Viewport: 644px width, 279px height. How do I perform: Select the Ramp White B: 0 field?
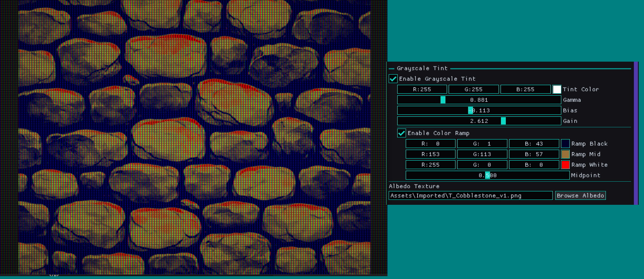534,165
